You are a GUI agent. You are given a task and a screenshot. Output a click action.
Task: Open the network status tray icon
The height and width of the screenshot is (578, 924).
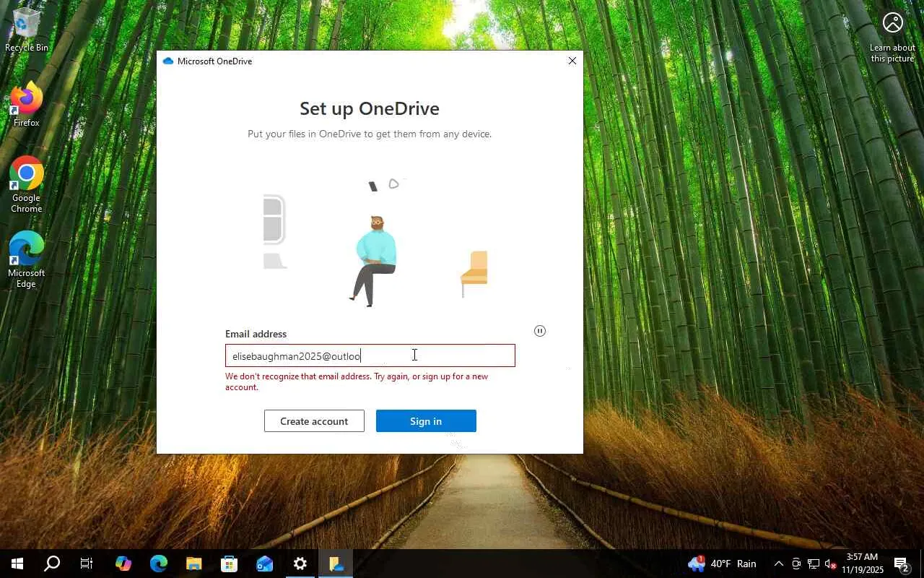coord(813,564)
